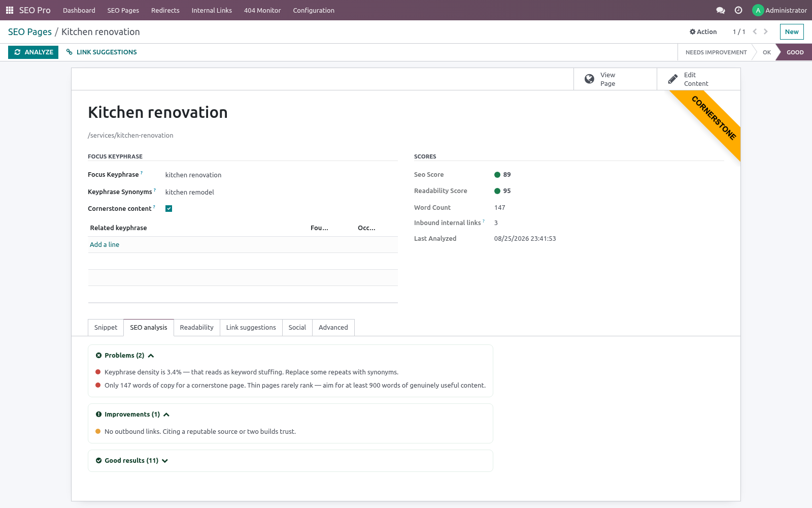Switch to the Snippet tab

point(106,328)
